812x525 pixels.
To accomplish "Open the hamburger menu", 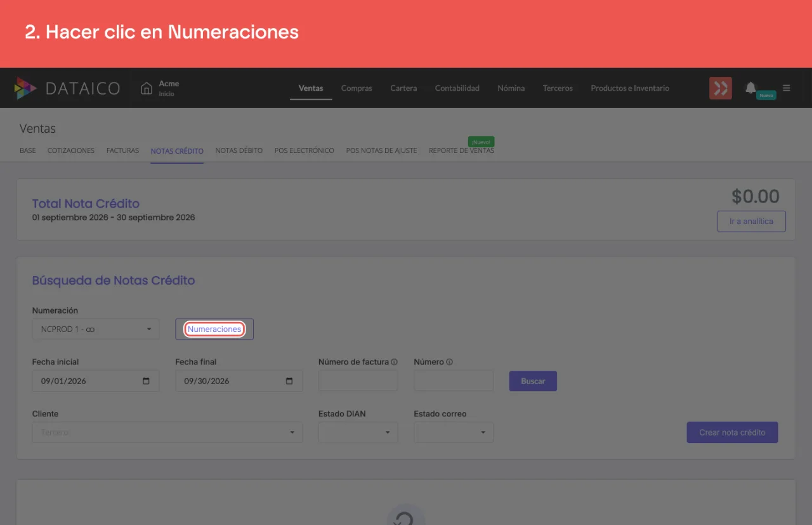I will click(x=787, y=88).
